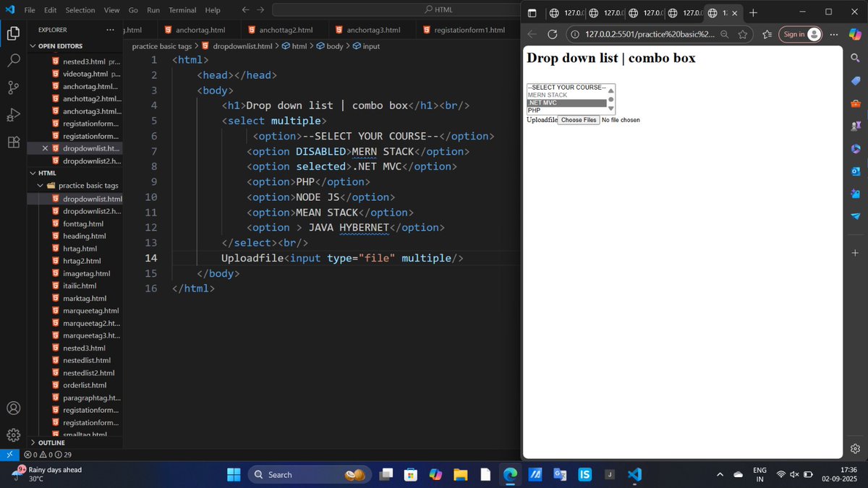Open the Copilot icon in Edge
The width and height of the screenshot is (868, 488).
point(856,34)
